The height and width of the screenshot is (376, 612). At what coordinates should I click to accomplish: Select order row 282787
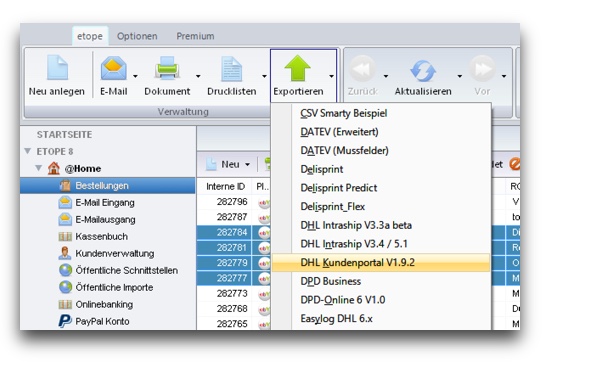(232, 217)
